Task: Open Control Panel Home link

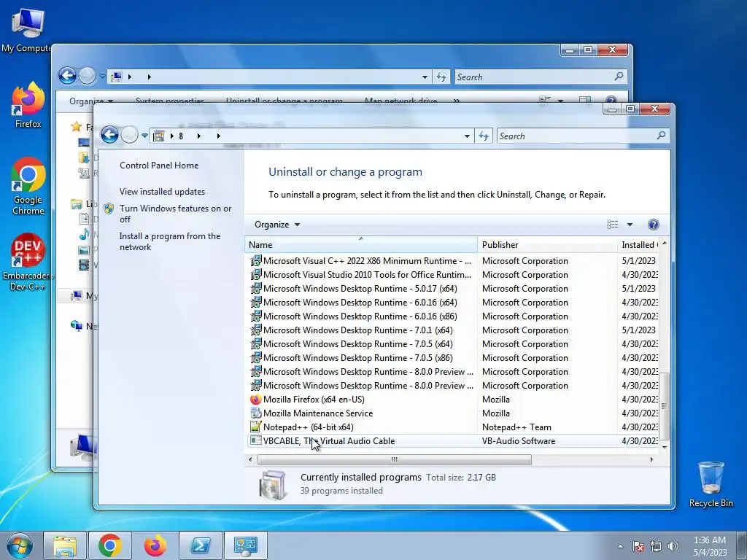Action: coord(159,166)
